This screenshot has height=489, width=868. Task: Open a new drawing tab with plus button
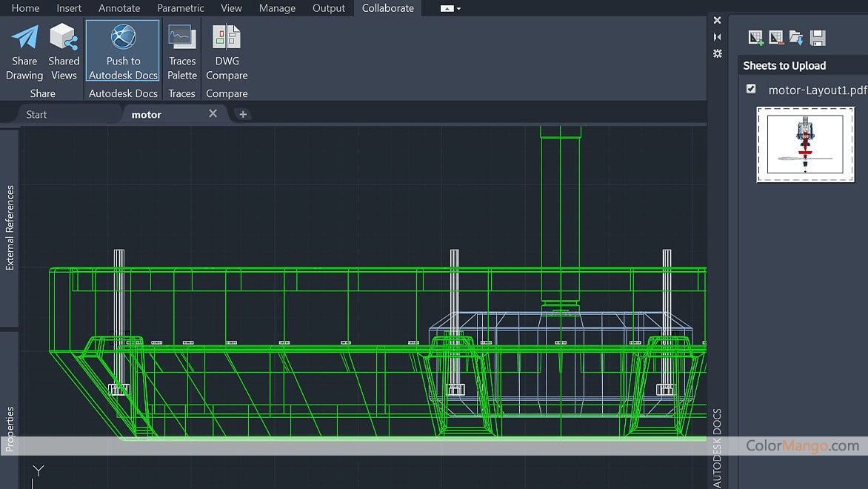[x=243, y=114]
